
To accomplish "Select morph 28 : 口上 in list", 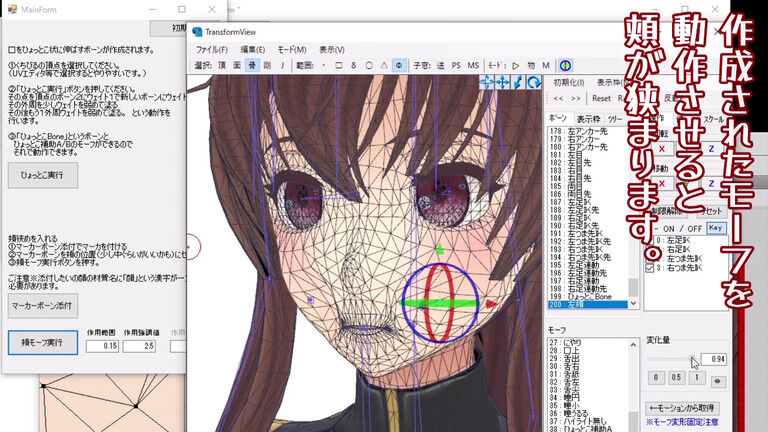I will point(588,350).
